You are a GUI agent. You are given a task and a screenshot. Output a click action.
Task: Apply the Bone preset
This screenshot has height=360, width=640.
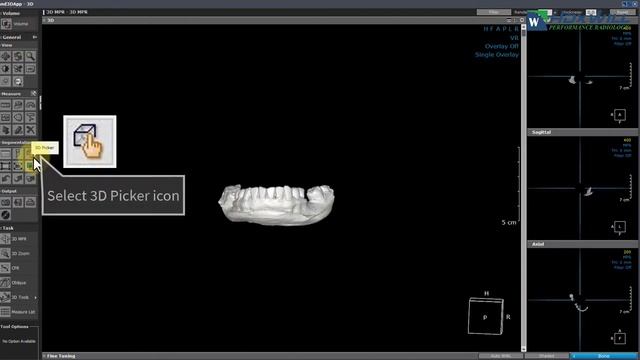(x=604, y=356)
